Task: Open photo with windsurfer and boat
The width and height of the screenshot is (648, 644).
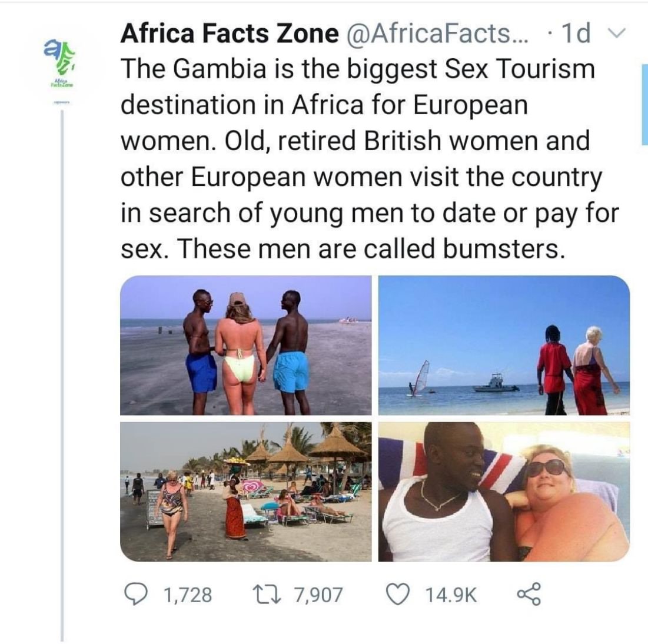Action: [x=504, y=345]
